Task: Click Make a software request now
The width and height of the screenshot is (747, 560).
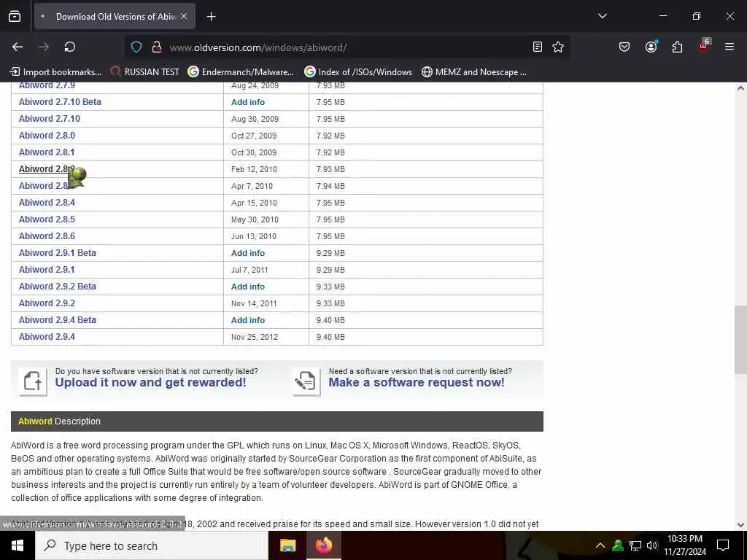Action: pyautogui.click(x=417, y=382)
